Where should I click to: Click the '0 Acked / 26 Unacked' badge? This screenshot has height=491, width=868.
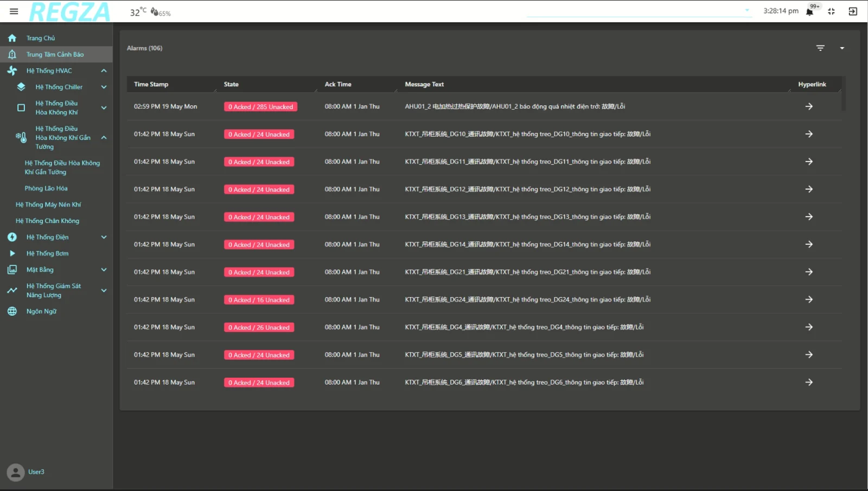259,328
